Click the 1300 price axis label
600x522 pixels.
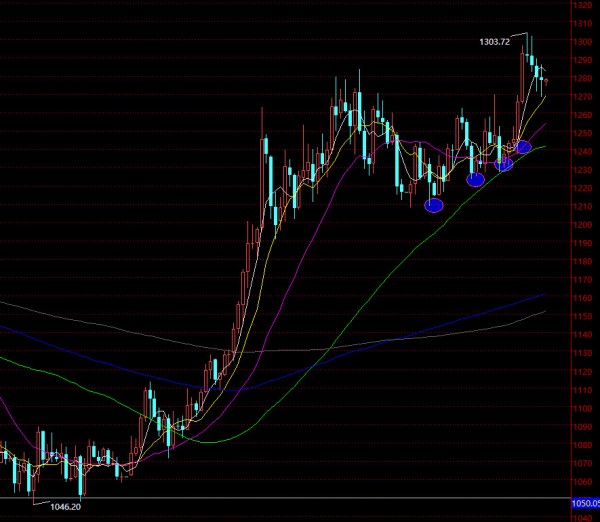pos(580,43)
